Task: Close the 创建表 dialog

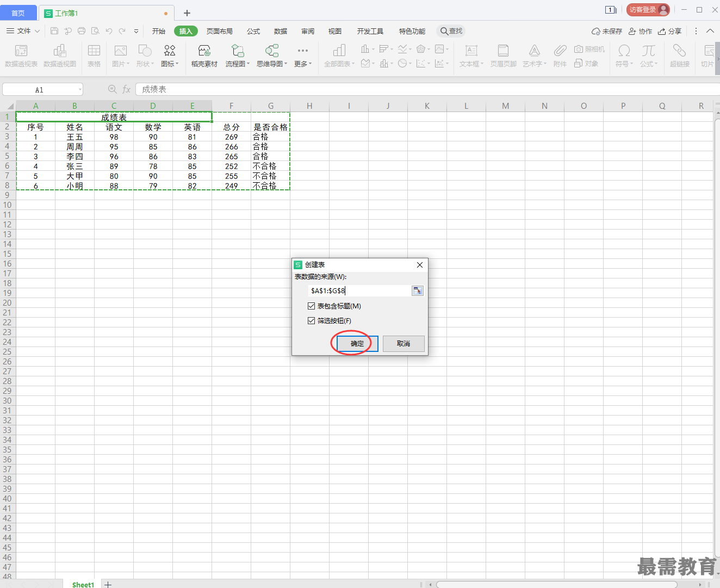Action: (419, 265)
